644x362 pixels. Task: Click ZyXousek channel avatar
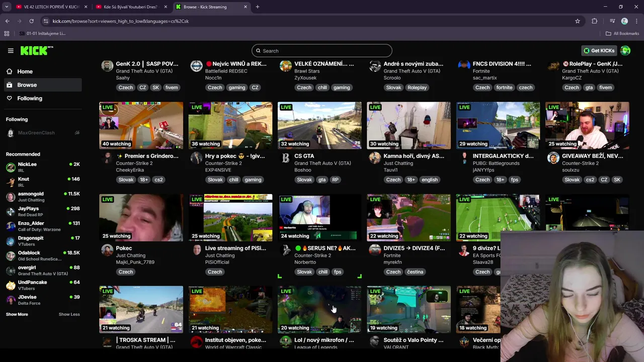(x=285, y=66)
